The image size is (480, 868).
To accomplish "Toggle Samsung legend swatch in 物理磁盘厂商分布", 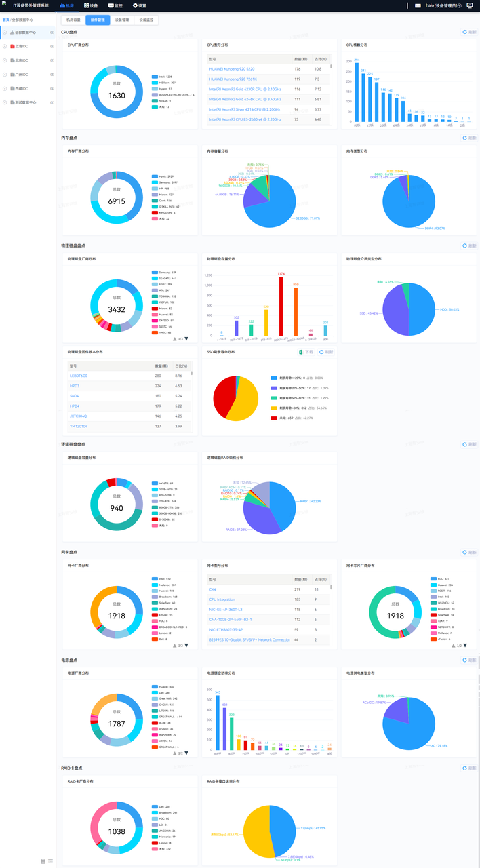I will pos(155,272).
